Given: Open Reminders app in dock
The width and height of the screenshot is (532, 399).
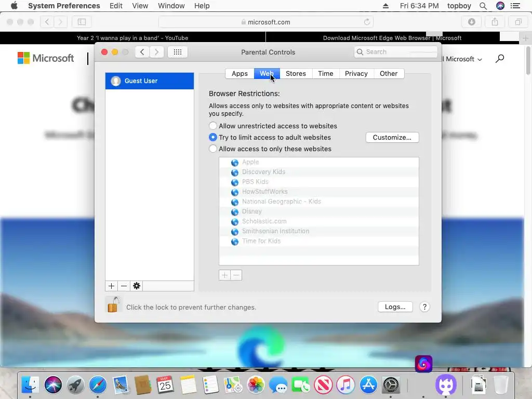Looking at the screenshot, I should tap(210, 385).
